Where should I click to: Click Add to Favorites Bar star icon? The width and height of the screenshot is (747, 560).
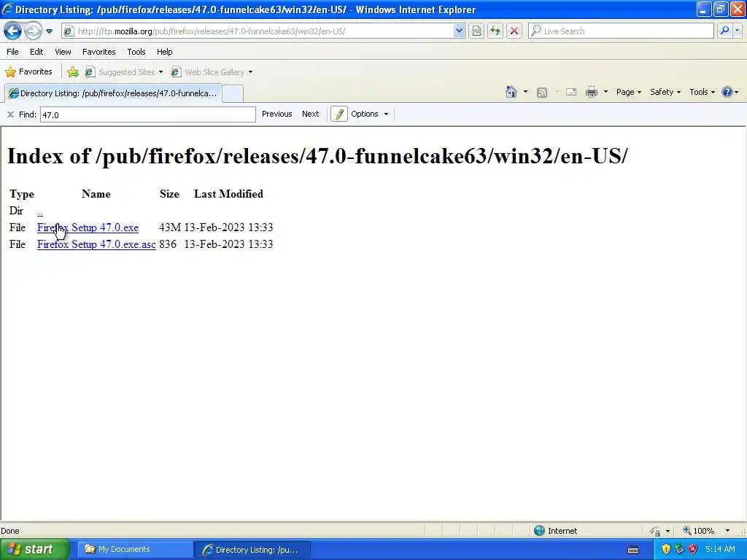pos(73,72)
